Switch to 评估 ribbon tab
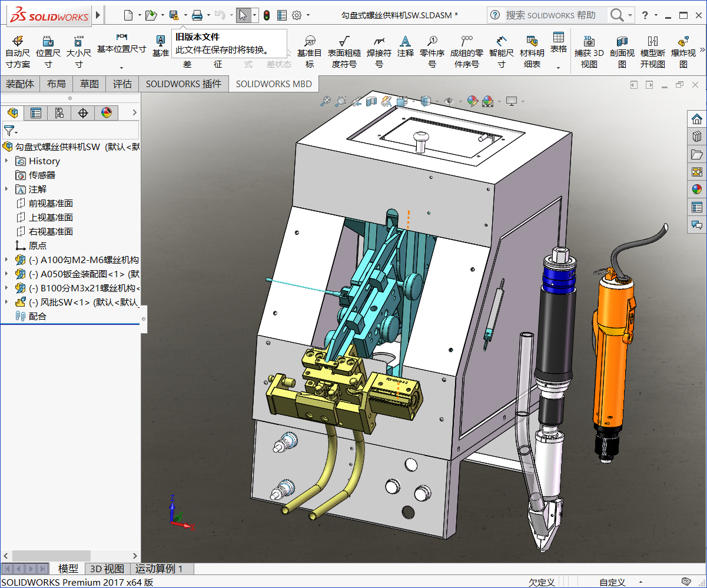The height and width of the screenshot is (588, 707). pyautogui.click(x=122, y=84)
